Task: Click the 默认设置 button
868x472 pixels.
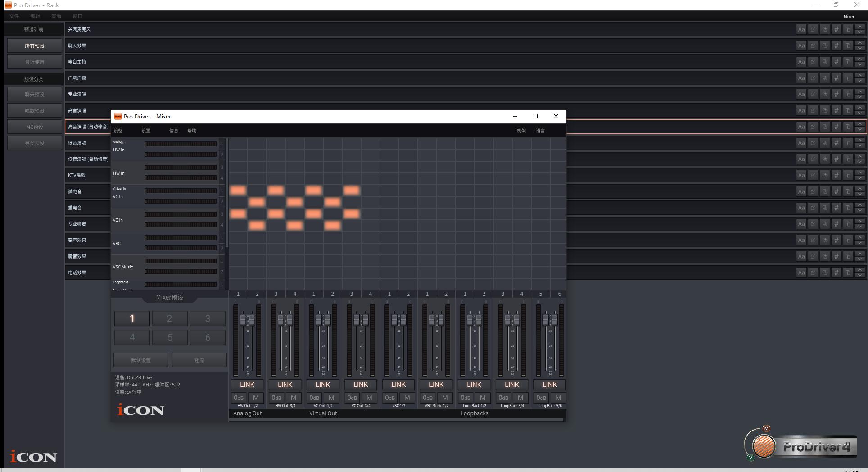Action: 141,360
